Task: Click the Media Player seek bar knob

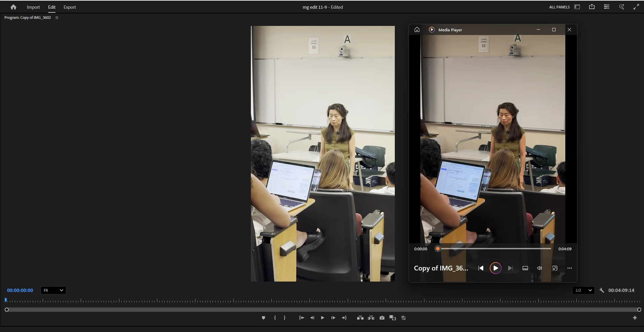Action: click(438, 249)
